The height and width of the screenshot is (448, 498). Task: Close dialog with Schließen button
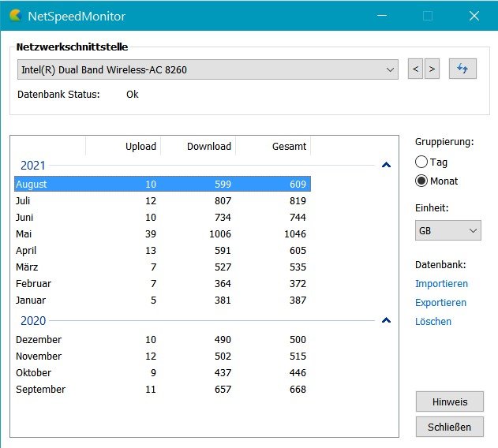[450, 427]
